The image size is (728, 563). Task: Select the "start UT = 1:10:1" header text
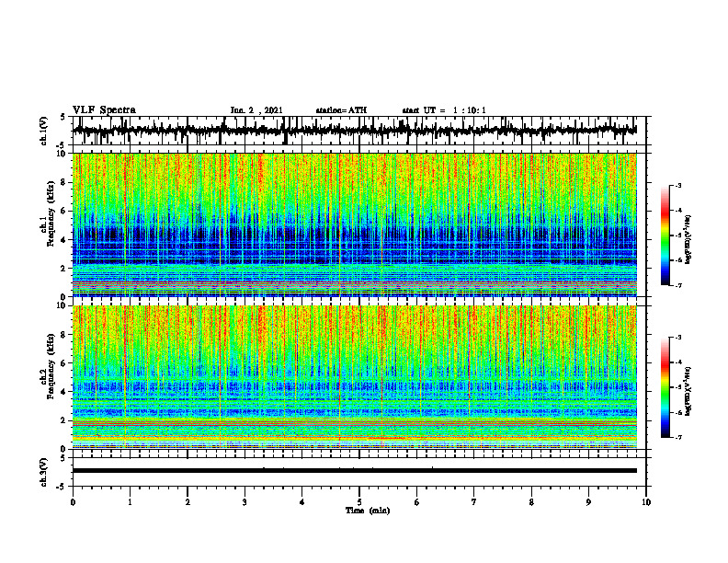(x=444, y=110)
